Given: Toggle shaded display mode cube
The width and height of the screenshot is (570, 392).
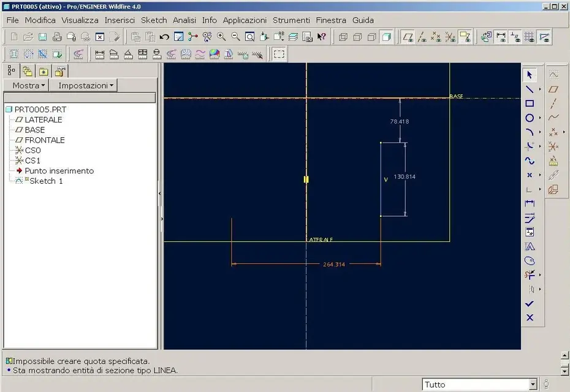Looking at the screenshot, I should tap(386, 37).
